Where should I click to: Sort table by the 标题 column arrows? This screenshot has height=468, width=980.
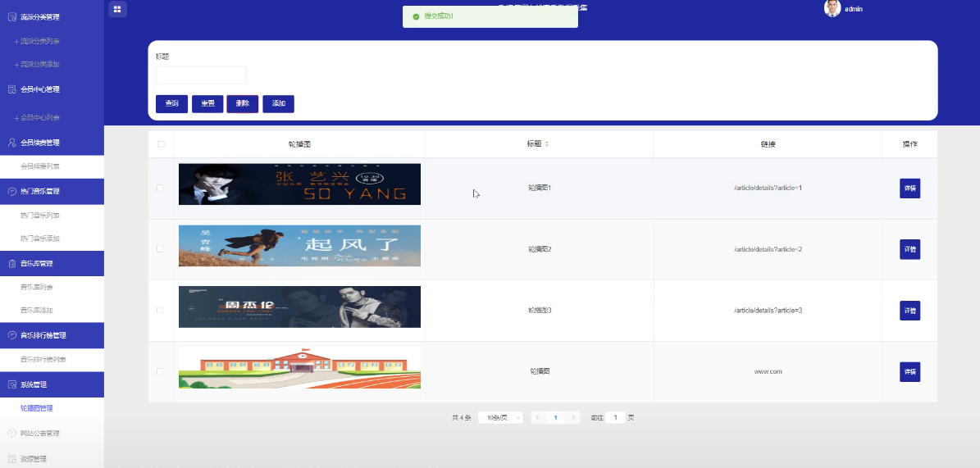coord(547,143)
